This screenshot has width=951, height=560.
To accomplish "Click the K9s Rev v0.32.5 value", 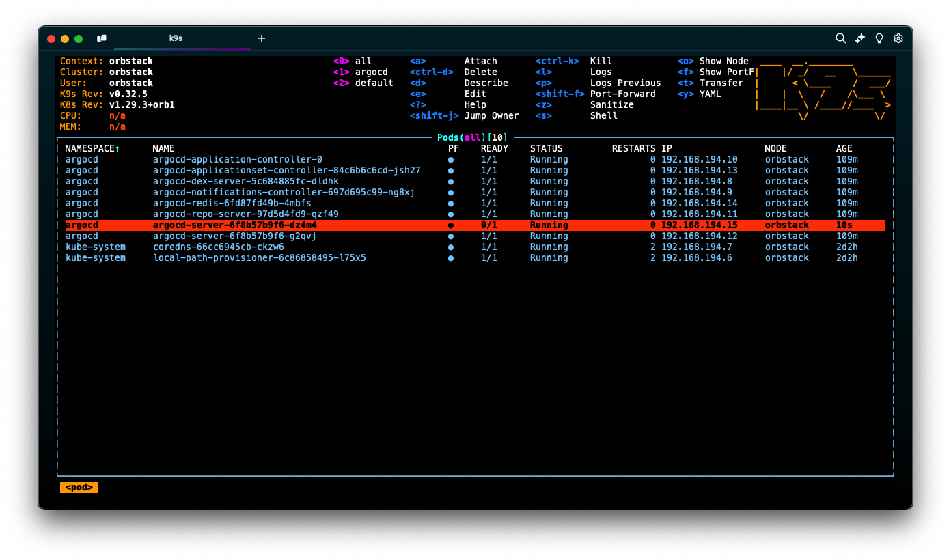I will [x=128, y=94].
